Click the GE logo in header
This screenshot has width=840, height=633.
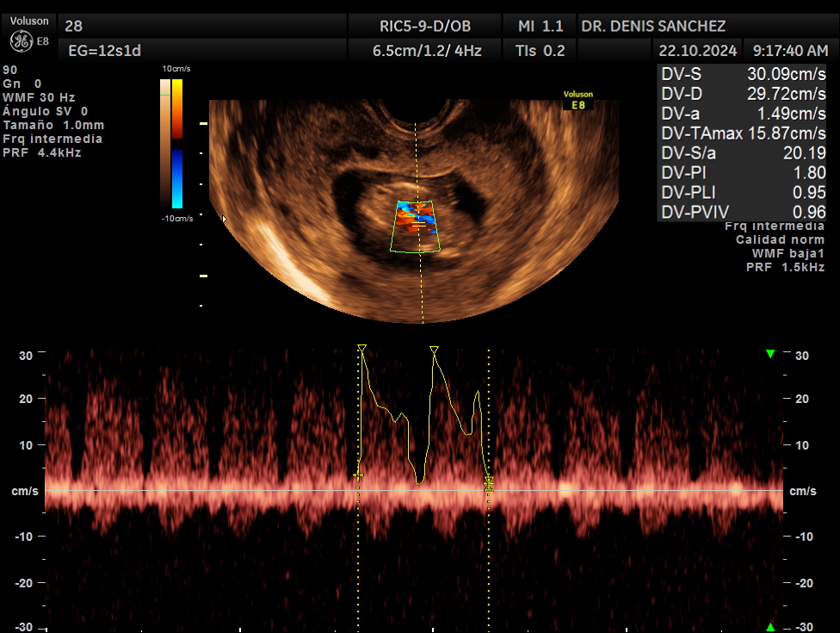point(22,40)
